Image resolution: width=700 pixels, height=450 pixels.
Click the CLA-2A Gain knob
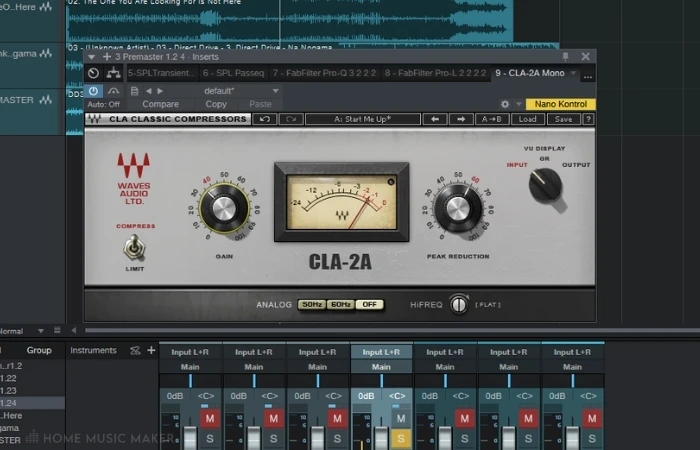coord(224,208)
